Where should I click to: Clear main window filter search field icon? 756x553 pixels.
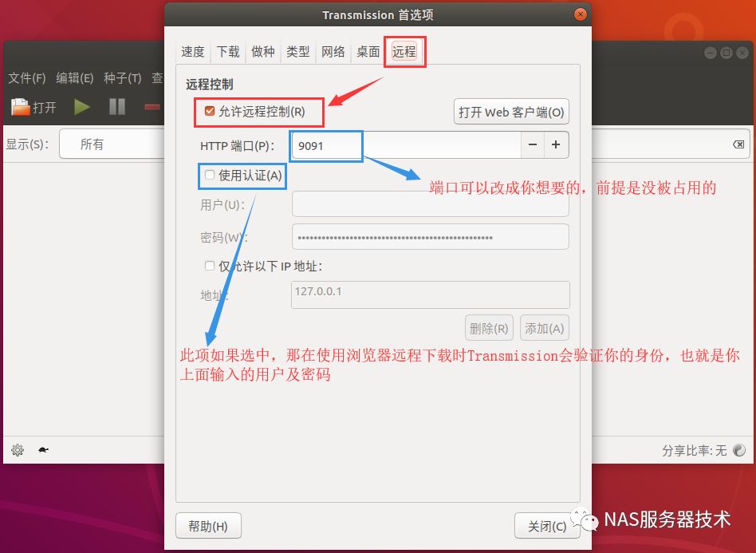click(738, 144)
